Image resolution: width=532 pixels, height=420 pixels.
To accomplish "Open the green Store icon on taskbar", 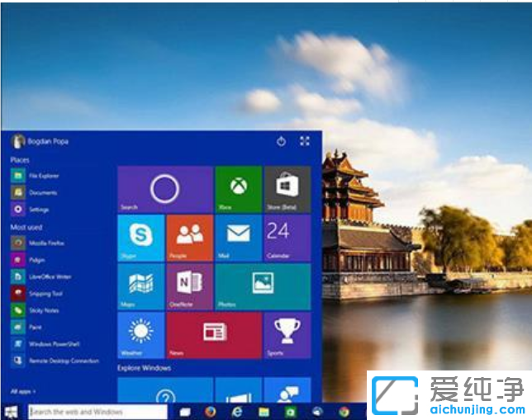I will pos(291,412).
